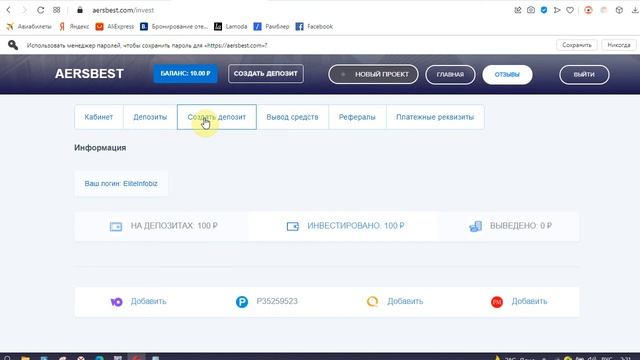
Task: Open the Вывод средств tab
Action: point(292,117)
